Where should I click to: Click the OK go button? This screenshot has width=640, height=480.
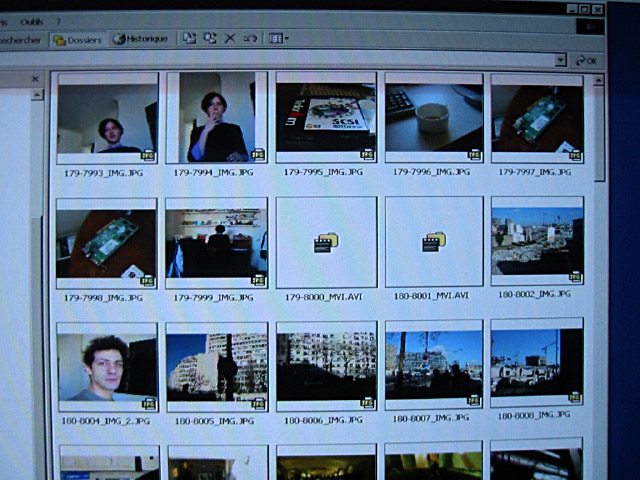click(x=587, y=61)
